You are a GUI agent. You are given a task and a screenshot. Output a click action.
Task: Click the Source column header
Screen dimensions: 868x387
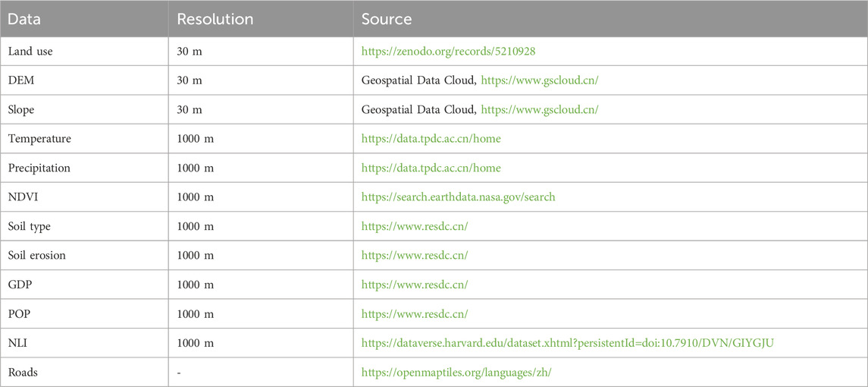(387, 20)
